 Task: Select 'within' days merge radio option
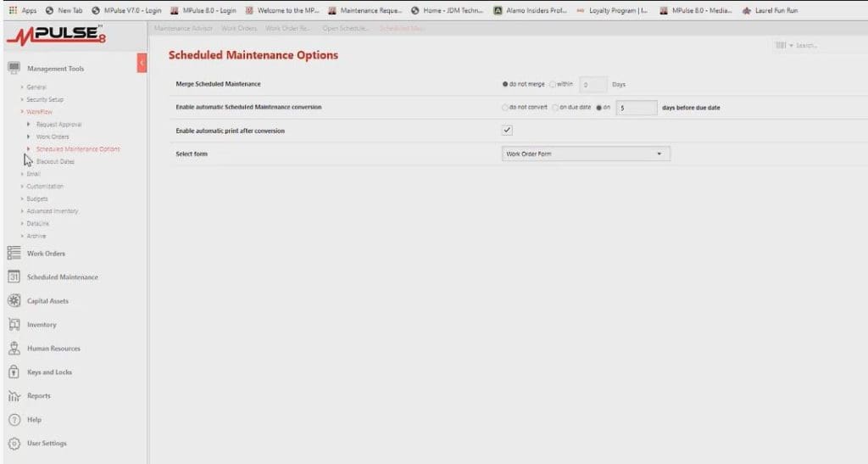coord(552,84)
